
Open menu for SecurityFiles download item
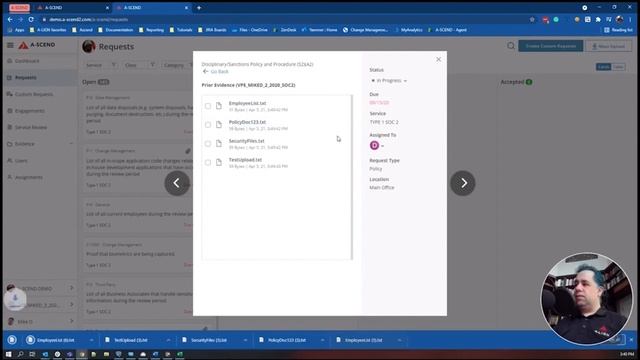coord(245,340)
